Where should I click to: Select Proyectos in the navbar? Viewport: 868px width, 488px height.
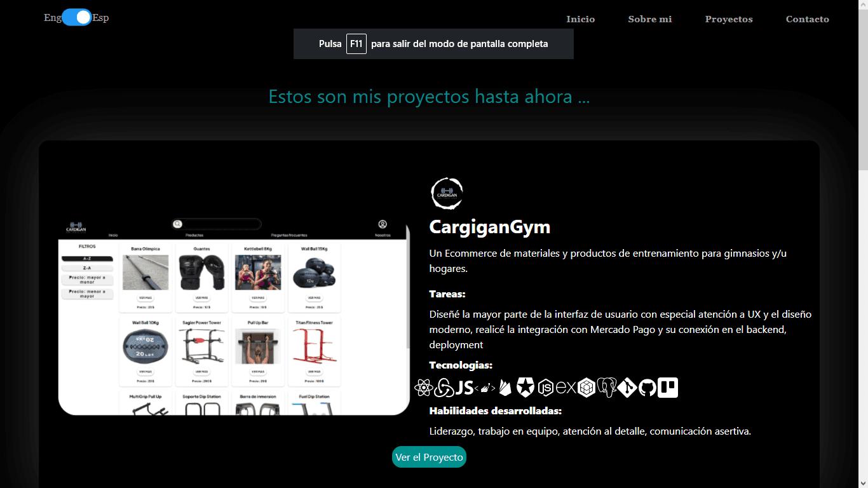pyautogui.click(x=728, y=19)
